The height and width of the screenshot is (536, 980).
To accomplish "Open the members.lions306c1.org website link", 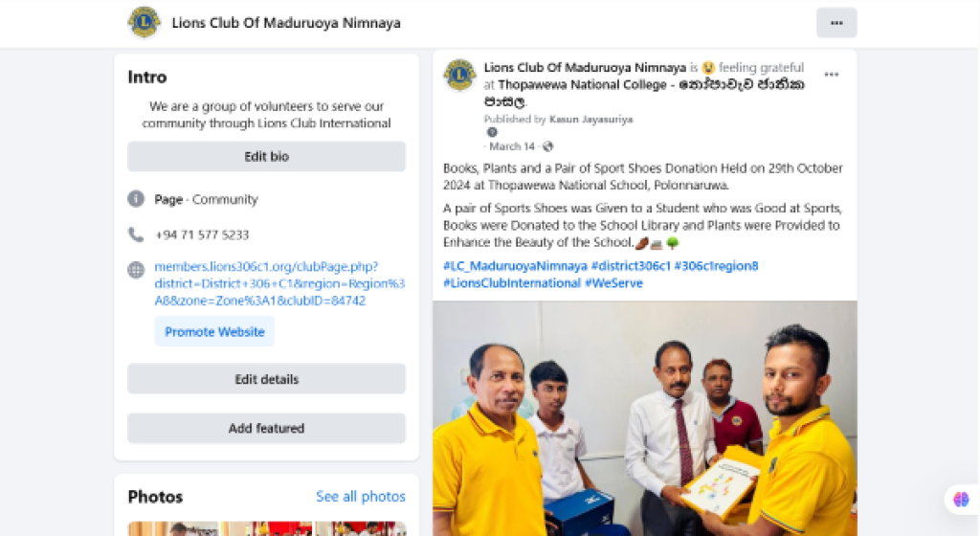I will pyautogui.click(x=279, y=283).
